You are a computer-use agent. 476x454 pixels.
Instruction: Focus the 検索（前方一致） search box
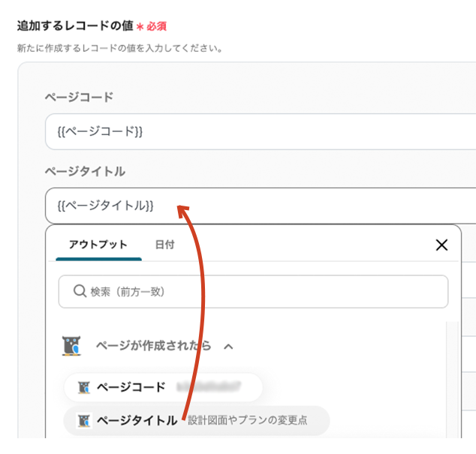coord(255,291)
